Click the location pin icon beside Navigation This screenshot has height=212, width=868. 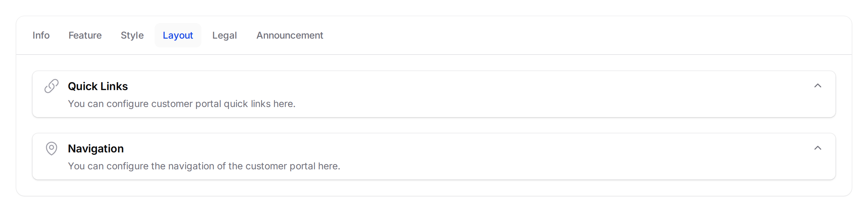[52, 148]
